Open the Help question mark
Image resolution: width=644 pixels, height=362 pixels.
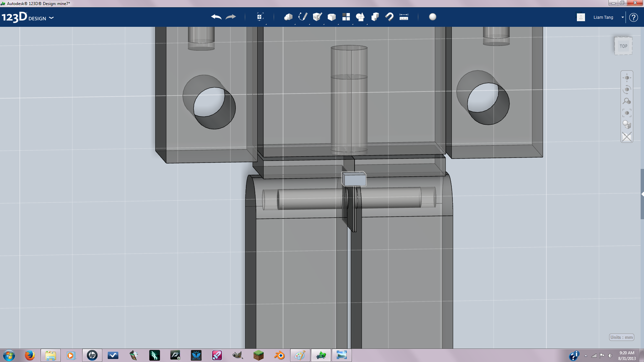[x=633, y=17]
